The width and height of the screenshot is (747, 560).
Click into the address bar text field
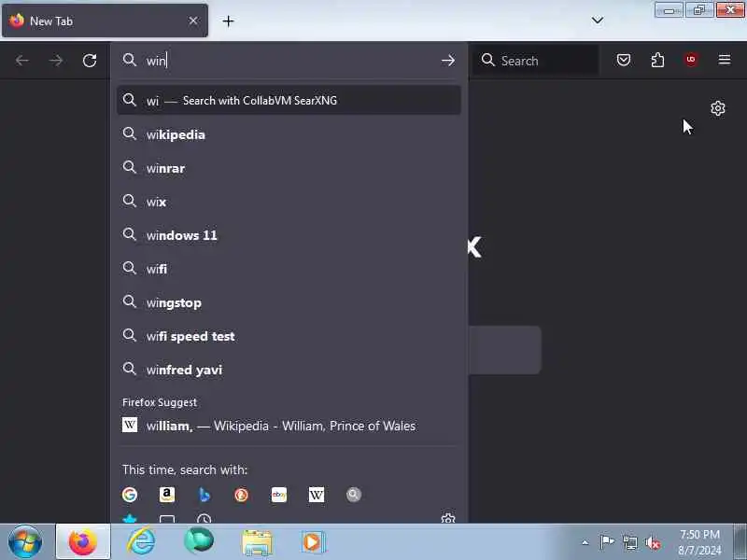[x=290, y=61]
